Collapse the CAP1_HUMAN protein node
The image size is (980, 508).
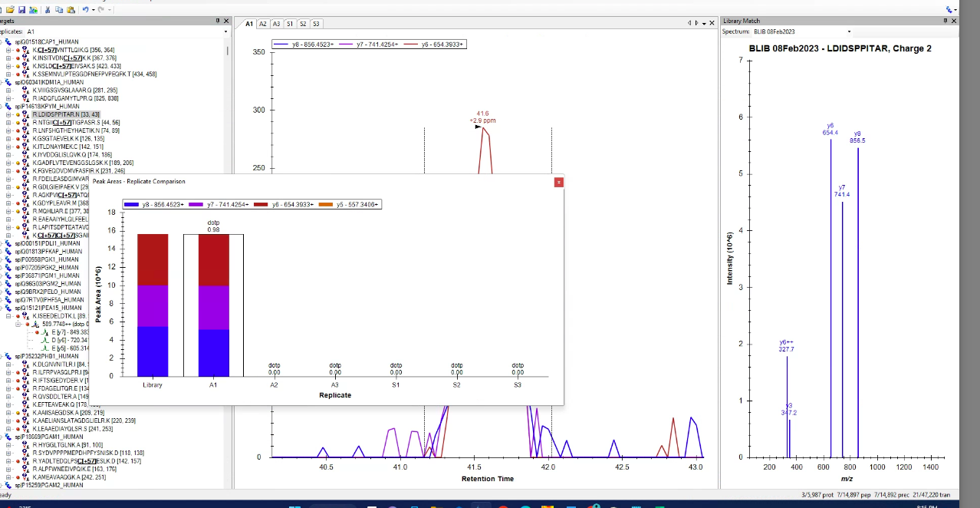tap(2, 41)
